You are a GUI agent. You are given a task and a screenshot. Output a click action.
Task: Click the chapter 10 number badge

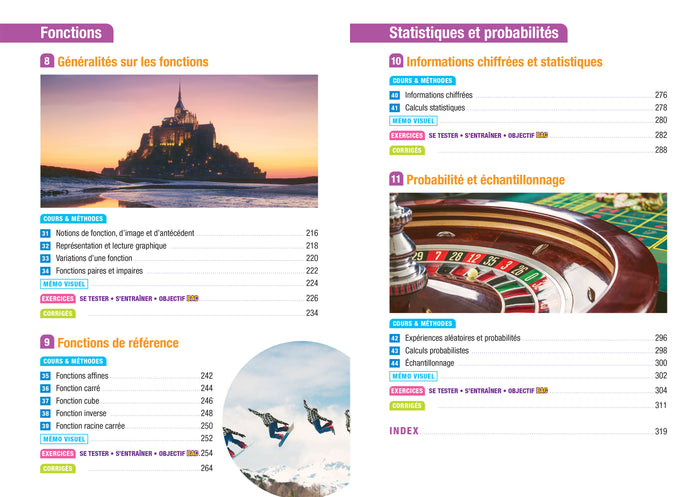[396, 61]
